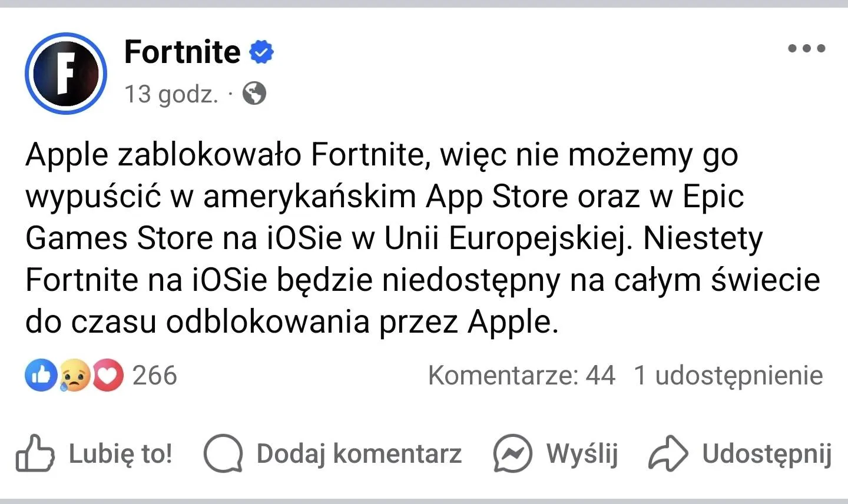The height and width of the screenshot is (504, 848).
Task: Select the Wyślij button label
Action: click(582, 454)
